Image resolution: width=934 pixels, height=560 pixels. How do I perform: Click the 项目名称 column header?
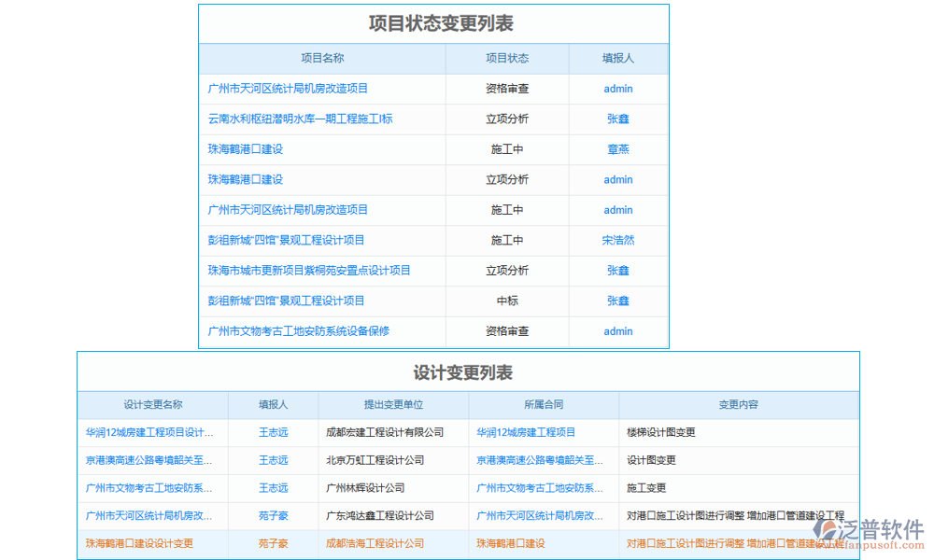pyautogui.click(x=322, y=58)
